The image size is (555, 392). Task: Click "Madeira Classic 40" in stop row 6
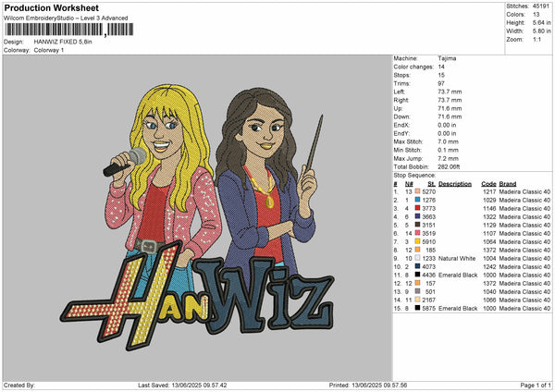(x=524, y=233)
